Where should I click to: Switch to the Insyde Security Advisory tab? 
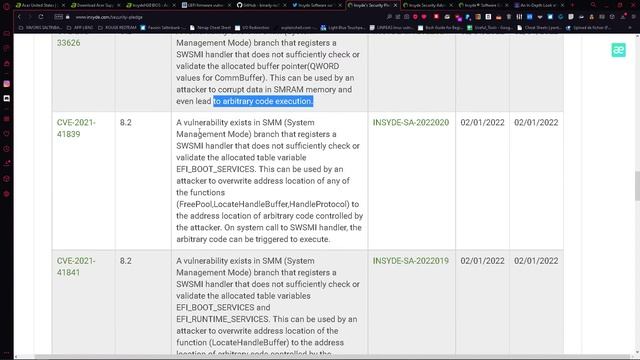tap(427, 5)
